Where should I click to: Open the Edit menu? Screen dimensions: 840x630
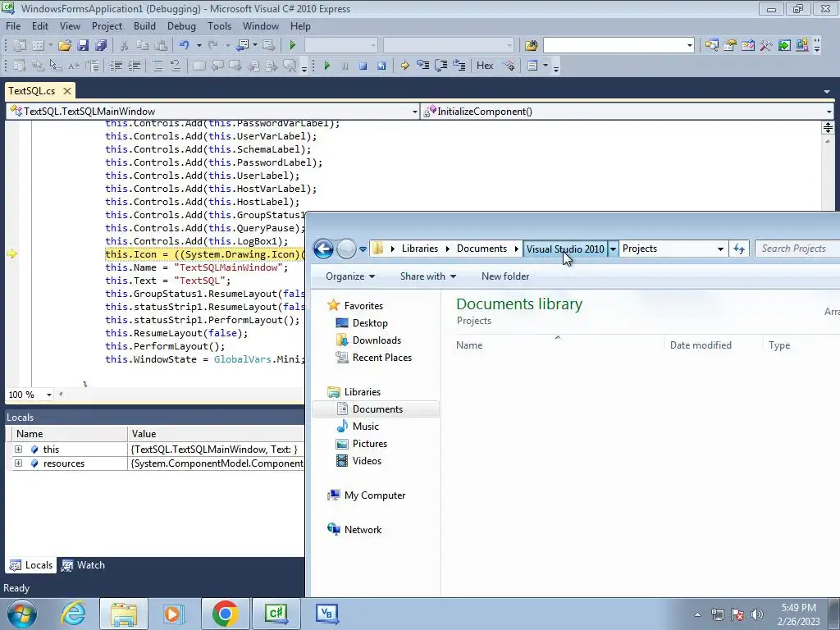click(x=40, y=26)
